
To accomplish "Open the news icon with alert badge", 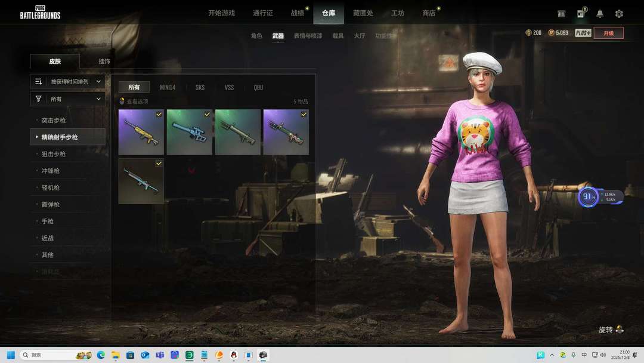I will (x=581, y=13).
